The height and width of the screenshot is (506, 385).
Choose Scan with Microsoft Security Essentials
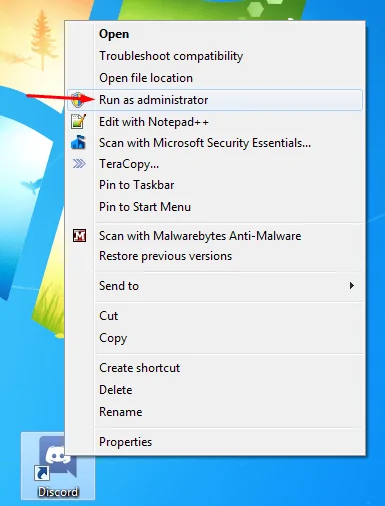pos(215,143)
